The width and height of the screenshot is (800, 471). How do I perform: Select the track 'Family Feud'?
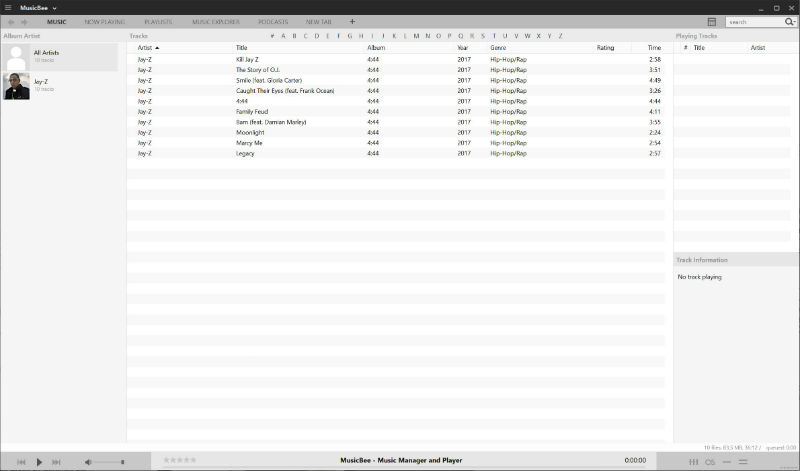click(252, 112)
